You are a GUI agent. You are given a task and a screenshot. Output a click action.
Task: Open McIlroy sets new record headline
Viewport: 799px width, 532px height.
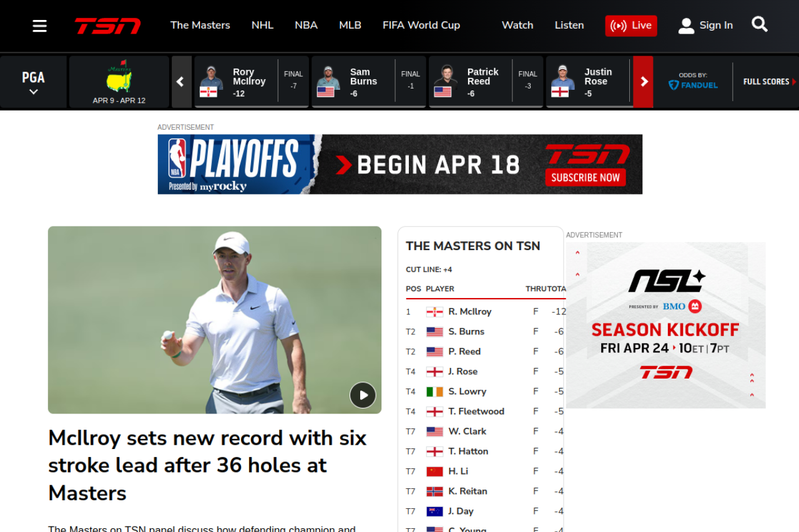tap(207, 465)
